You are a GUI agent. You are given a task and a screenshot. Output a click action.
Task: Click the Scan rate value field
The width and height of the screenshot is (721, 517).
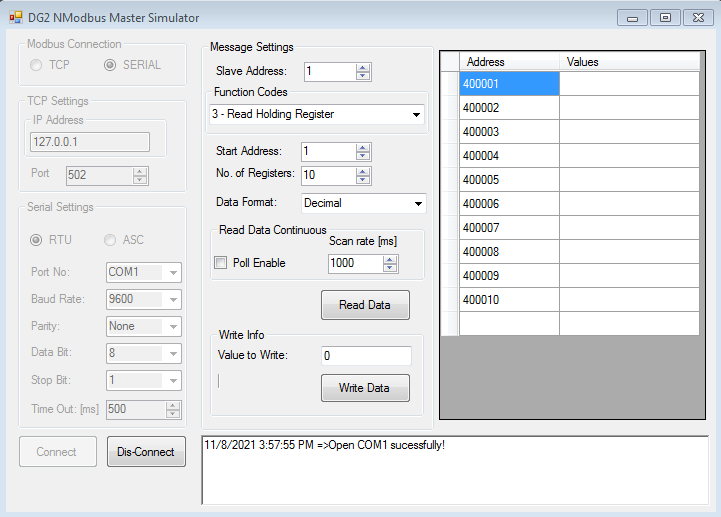coord(355,264)
